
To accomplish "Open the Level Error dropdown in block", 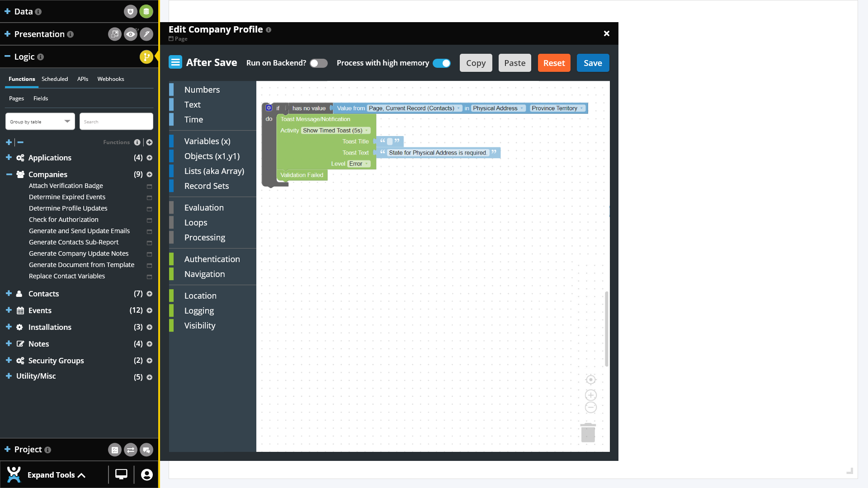I will tap(359, 164).
